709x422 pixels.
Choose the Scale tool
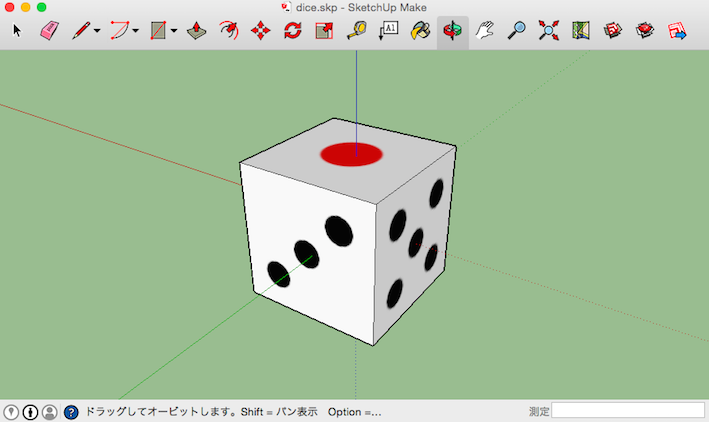coord(324,31)
